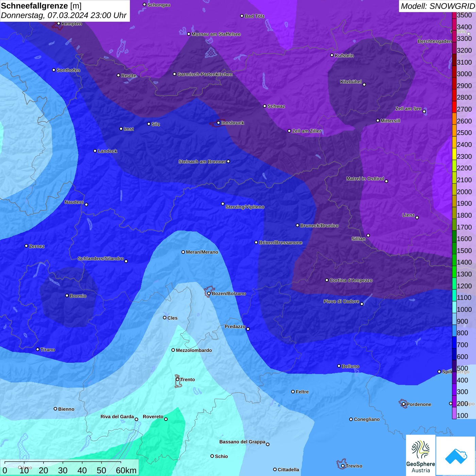Click the Innsbruck city marker dot
The height and width of the screenshot is (476, 476).
point(218,123)
